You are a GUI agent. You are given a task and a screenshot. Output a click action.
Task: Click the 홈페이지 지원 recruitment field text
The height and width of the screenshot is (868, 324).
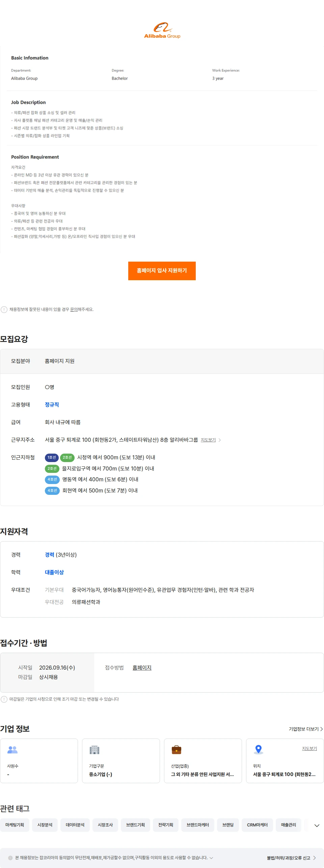[60, 361]
